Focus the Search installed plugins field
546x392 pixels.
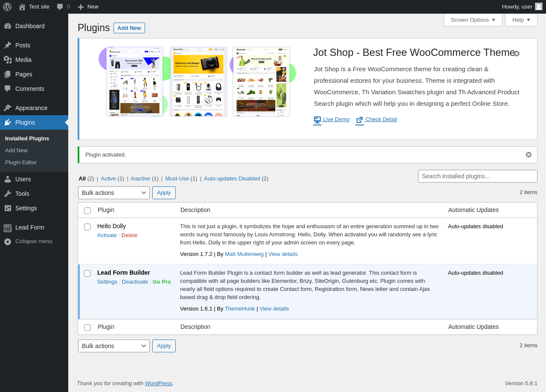[478, 176]
